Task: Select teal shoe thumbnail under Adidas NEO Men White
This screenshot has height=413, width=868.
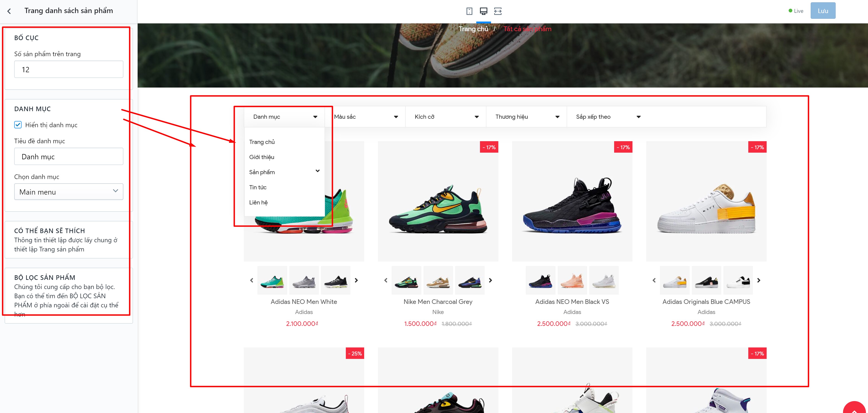Action: [x=272, y=280]
